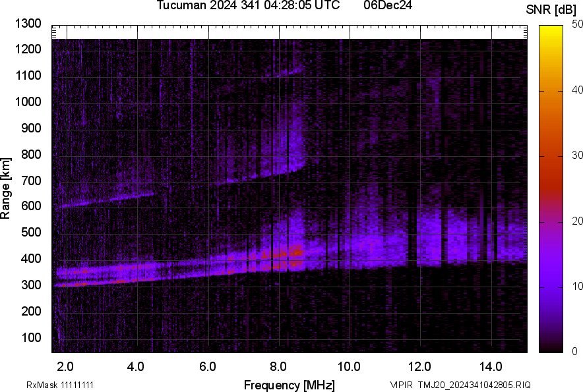Click the range tick label '1300'
The image size is (583, 392).
coord(28,24)
